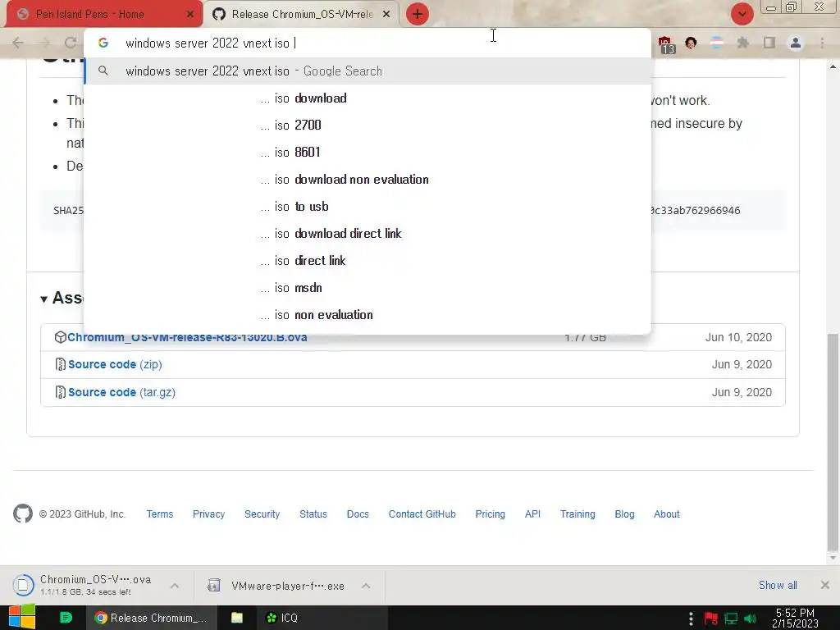Click the network monitor tray icon
Viewport: 840px width, 630px height.
pos(731,619)
